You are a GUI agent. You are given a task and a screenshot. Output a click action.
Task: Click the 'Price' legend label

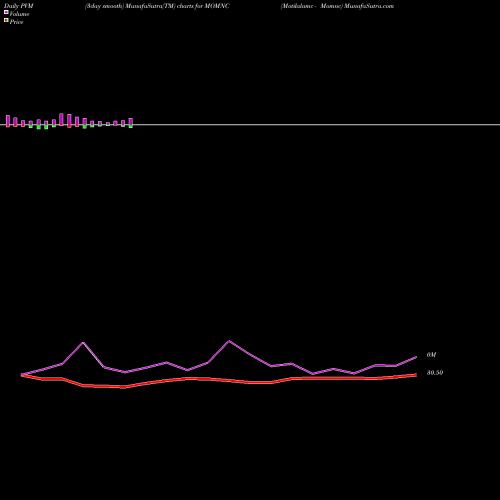tap(16, 22)
